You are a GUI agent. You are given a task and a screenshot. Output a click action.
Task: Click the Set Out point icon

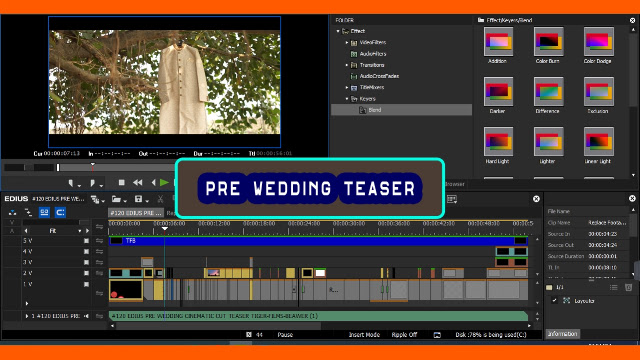click(93, 183)
